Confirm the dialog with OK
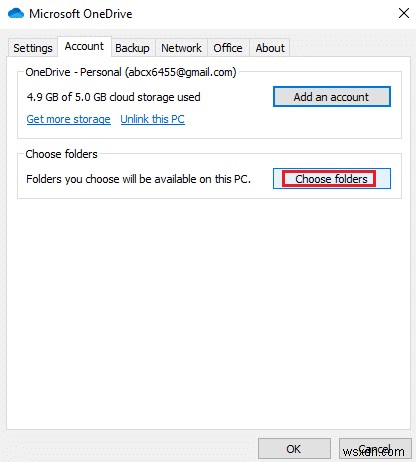Image resolution: width=416 pixels, height=462 pixels. (x=294, y=449)
